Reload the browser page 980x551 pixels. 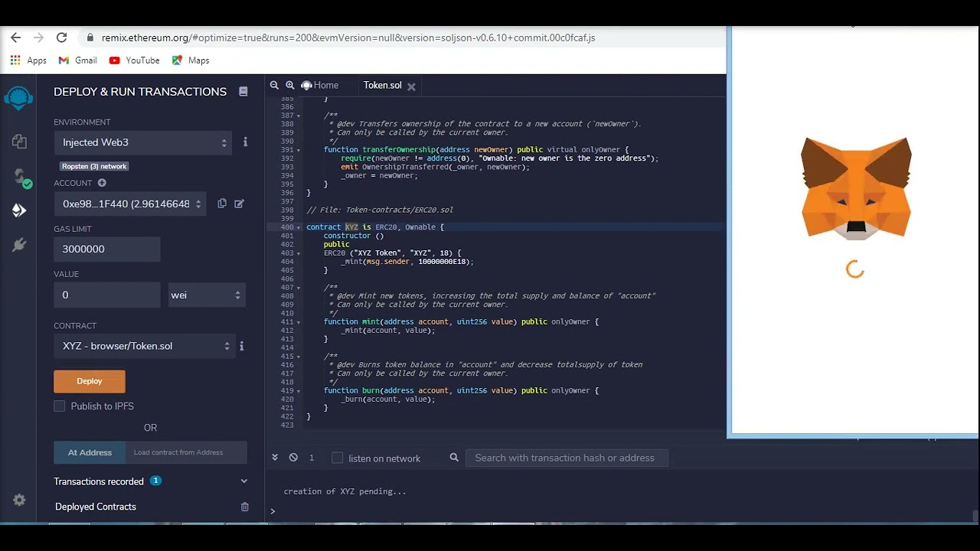[62, 37]
